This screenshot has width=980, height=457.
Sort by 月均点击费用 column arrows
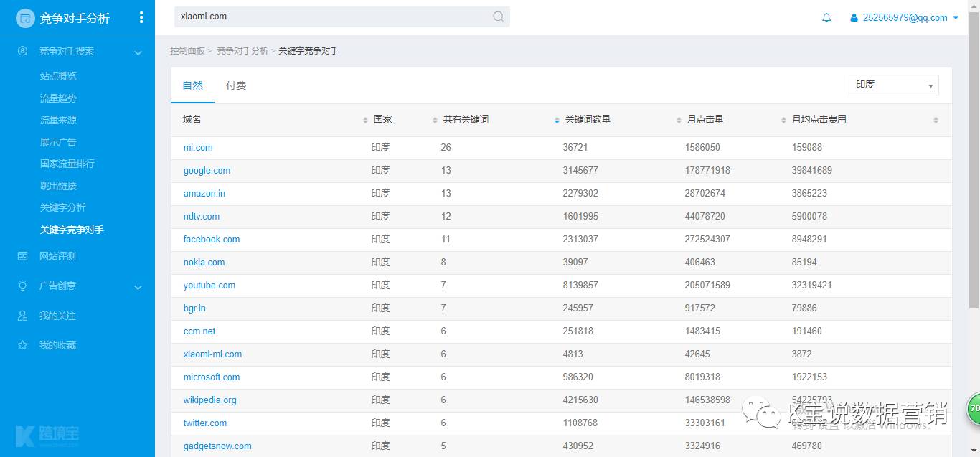click(936, 121)
